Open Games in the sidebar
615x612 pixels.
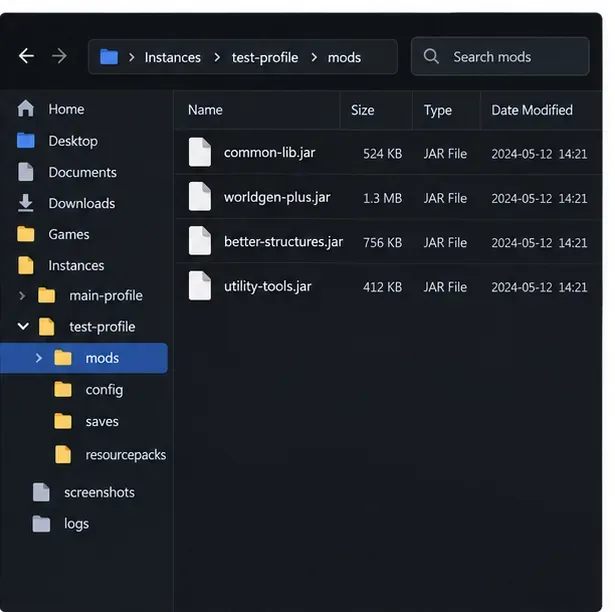[69, 234]
